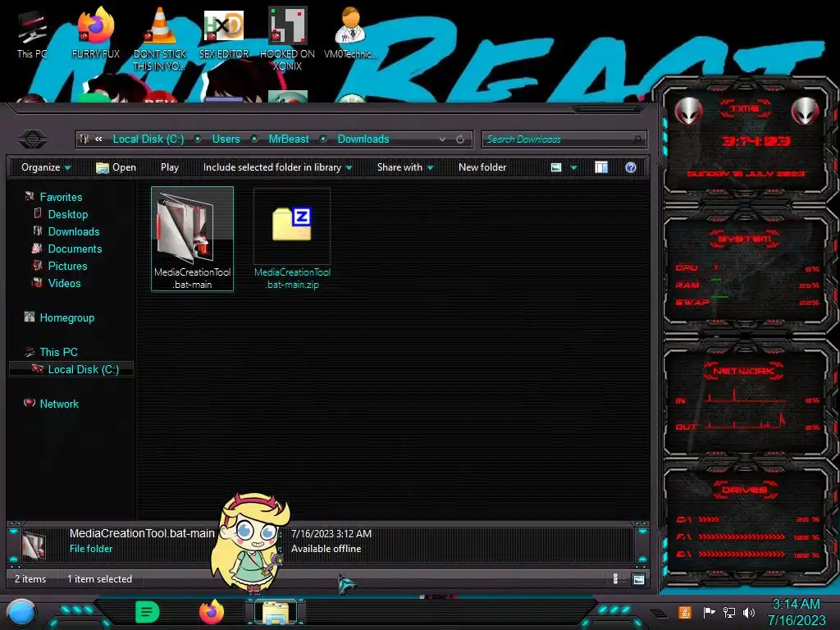Open the HxD SEX EDITOR desktop shortcut
The width and height of the screenshot is (840, 630).
pyautogui.click(x=224, y=34)
